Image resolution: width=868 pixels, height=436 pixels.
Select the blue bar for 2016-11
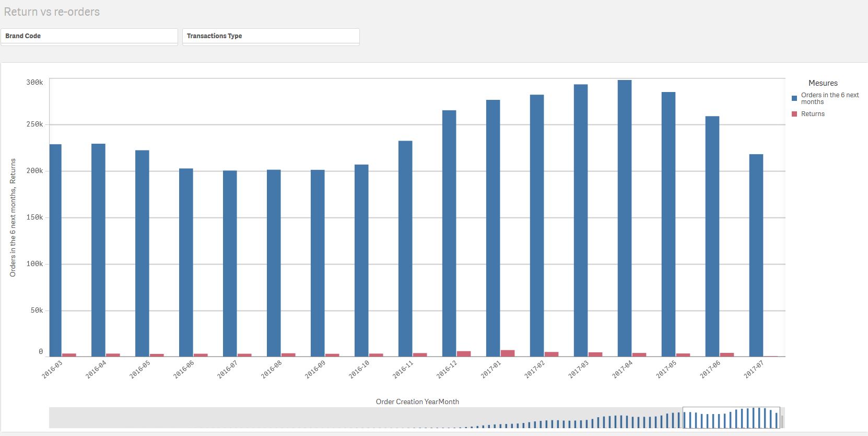[x=405, y=249]
